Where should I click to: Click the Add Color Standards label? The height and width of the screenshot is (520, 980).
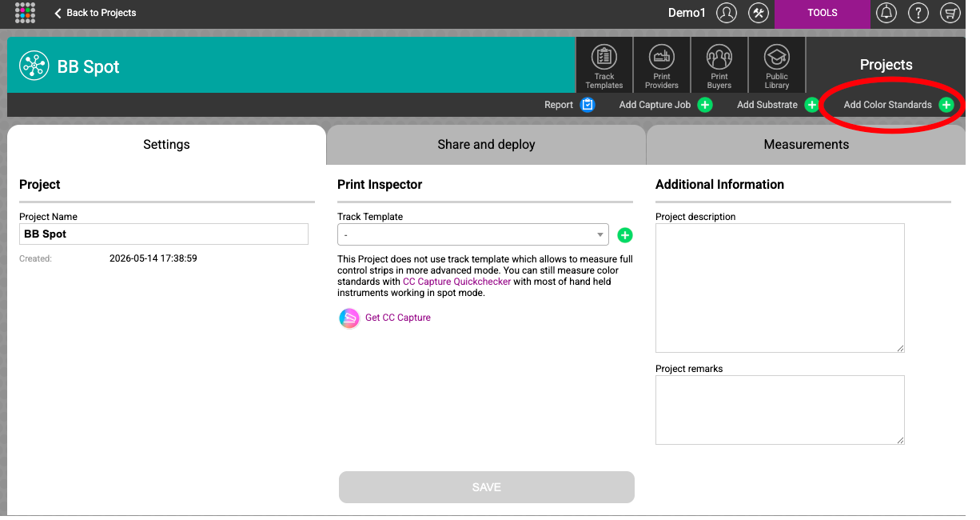tap(888, 105)
